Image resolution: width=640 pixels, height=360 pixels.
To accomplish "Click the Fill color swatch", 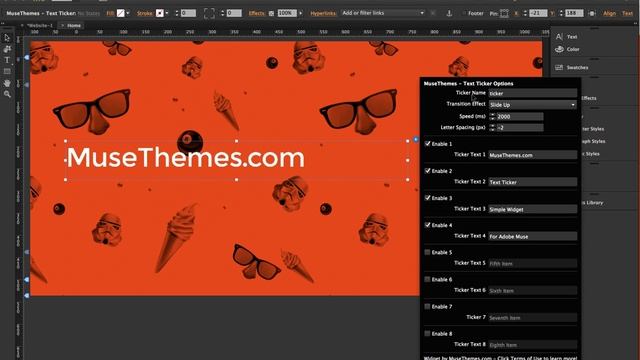I will pyautogui.click(x=120, y=13).
